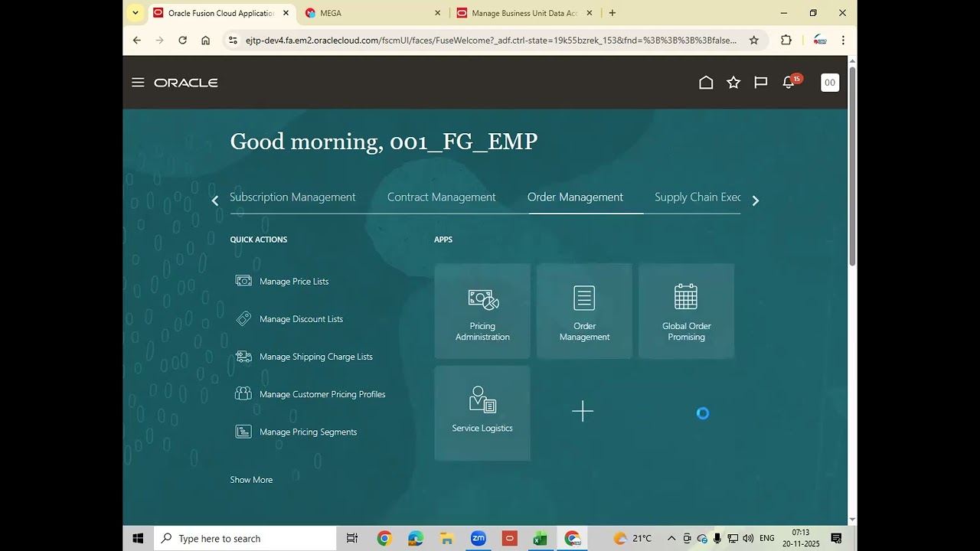The image size is (980, 551).
Task: Open Manage Discount Lists link
Action: click(x=301, y=319)
